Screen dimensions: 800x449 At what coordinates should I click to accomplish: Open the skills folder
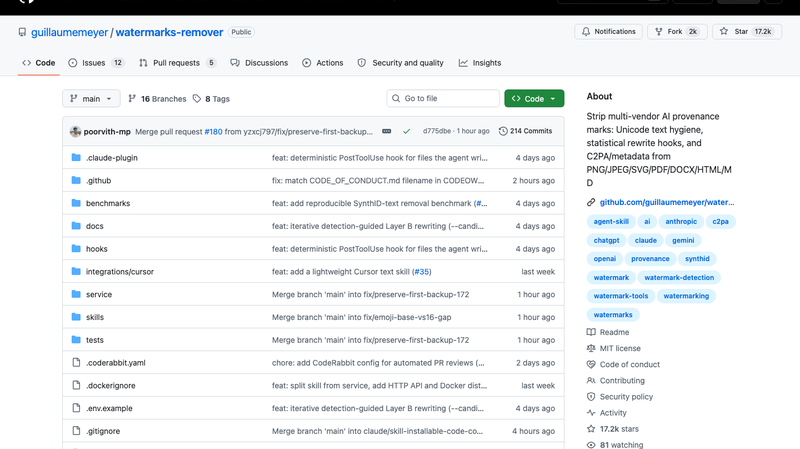[94, 317]
